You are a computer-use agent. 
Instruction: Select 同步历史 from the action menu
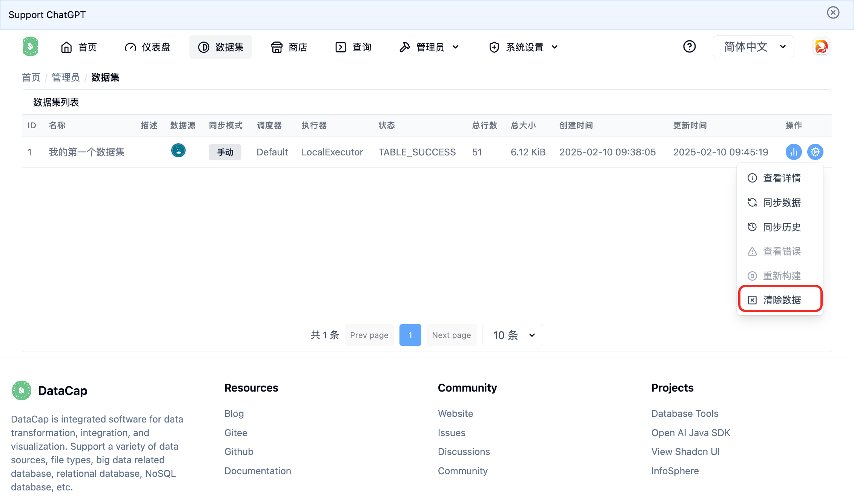(780, 227)
